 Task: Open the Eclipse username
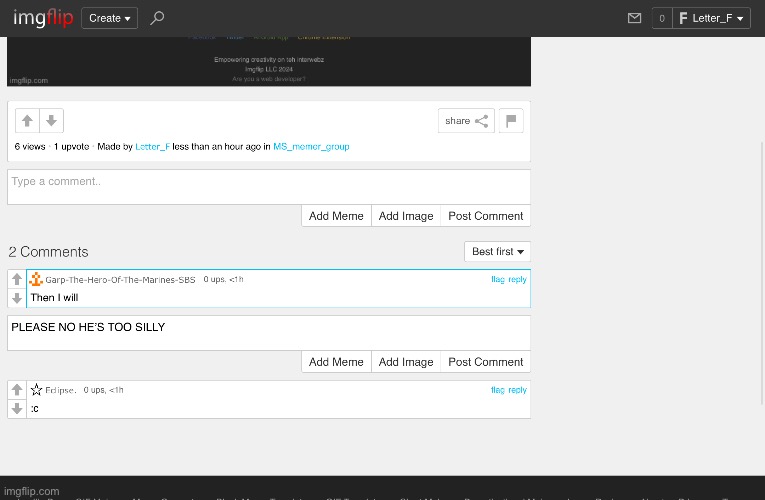click(x=60, y=390)
